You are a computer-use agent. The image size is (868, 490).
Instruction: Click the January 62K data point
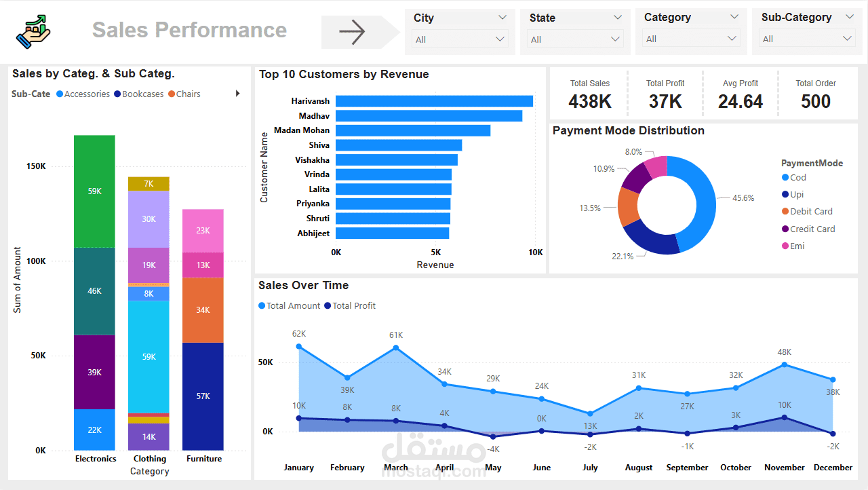click(299, 347)
